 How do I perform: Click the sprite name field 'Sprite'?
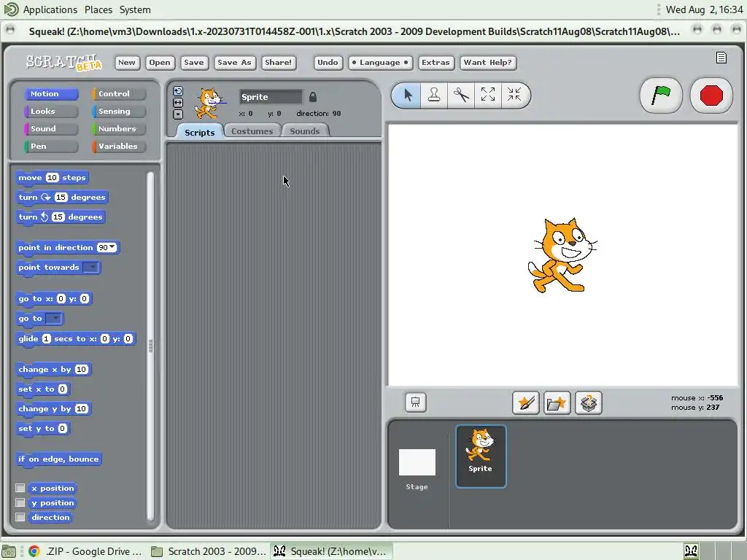pos(271,97)
